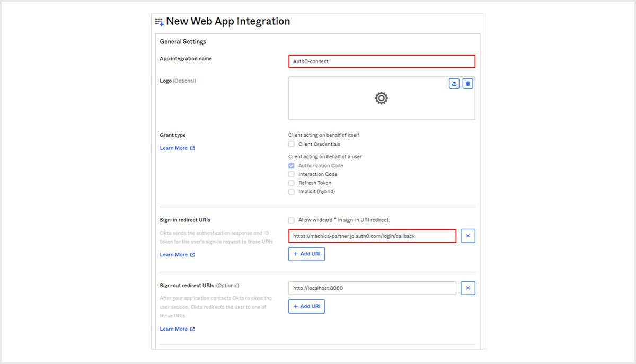Remove the localhost sign-out URI with X
The height and width of the screenshot is (364, 636).
[467, 288]
